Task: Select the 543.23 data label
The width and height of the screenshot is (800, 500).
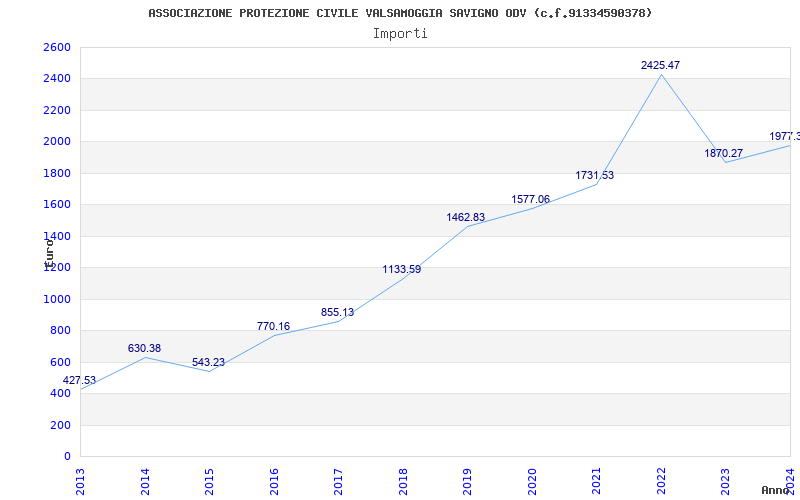Action: point(208,363)
